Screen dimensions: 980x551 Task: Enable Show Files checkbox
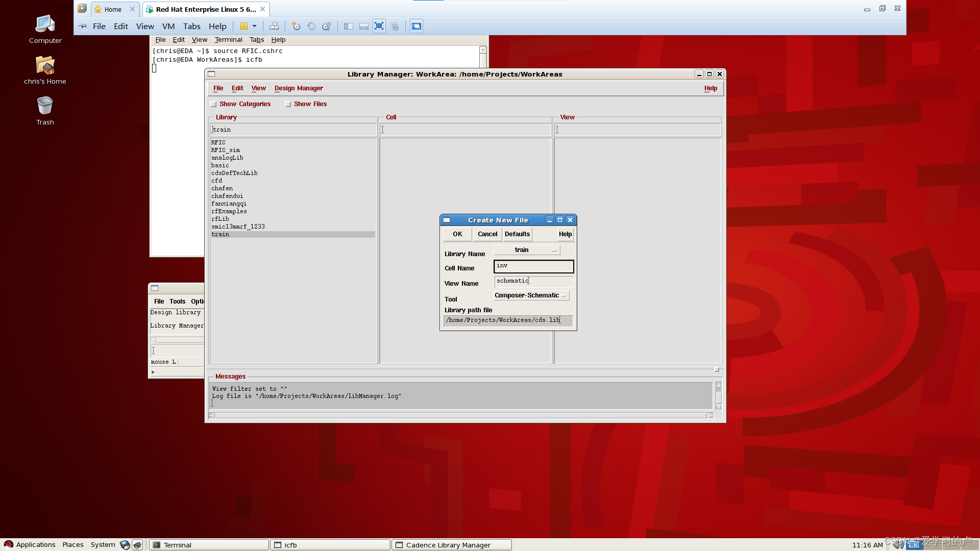pos(288,104)
